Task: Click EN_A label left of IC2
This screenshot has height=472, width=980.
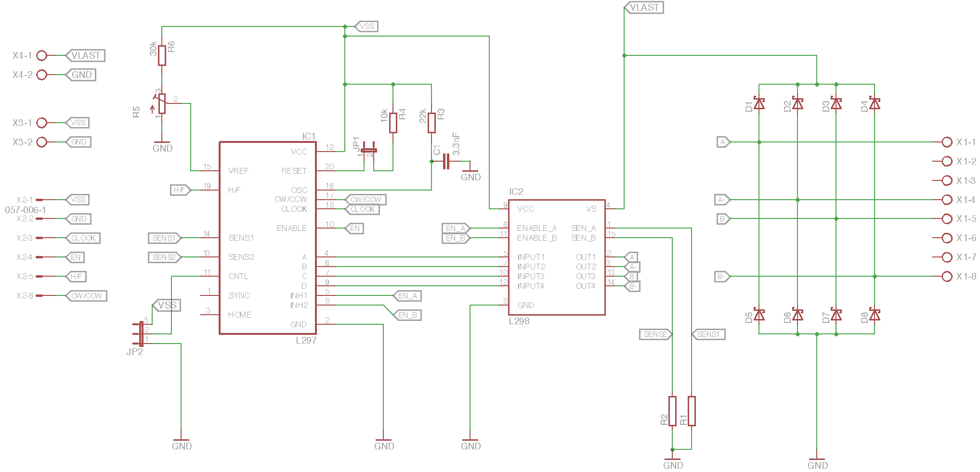Action: [x=456, y=229]
